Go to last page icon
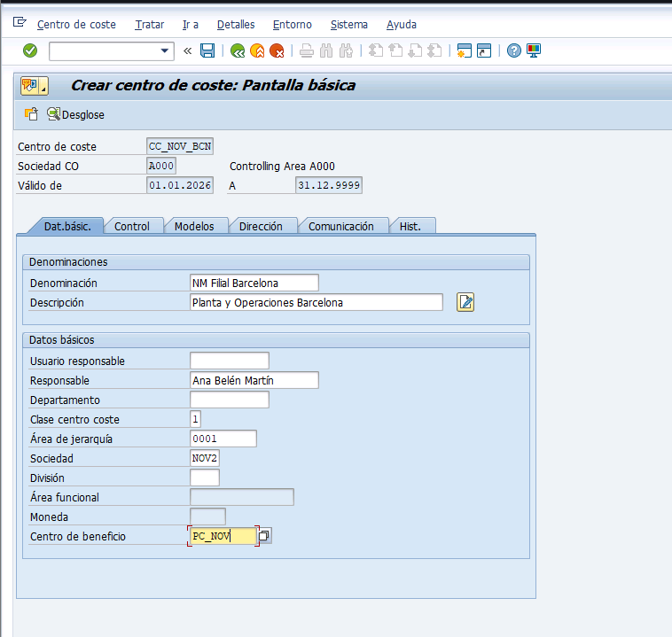Screen dimensions: 672x637 [434, 51]
